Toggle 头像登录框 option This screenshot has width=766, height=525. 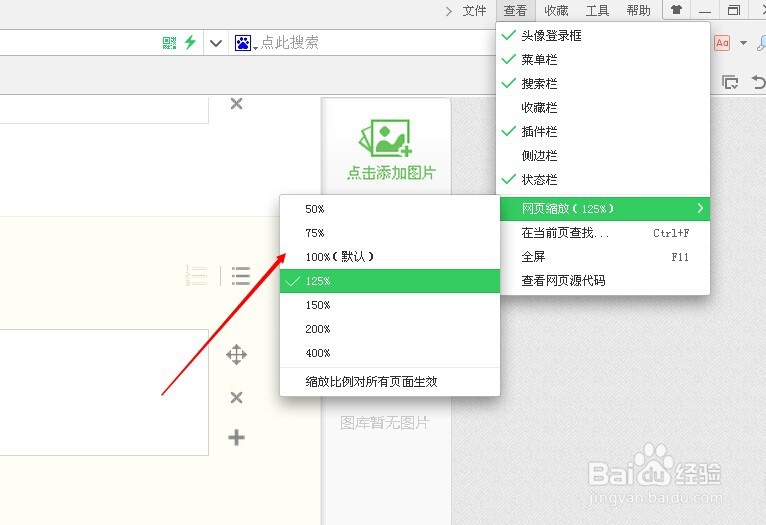coord(603,35)
